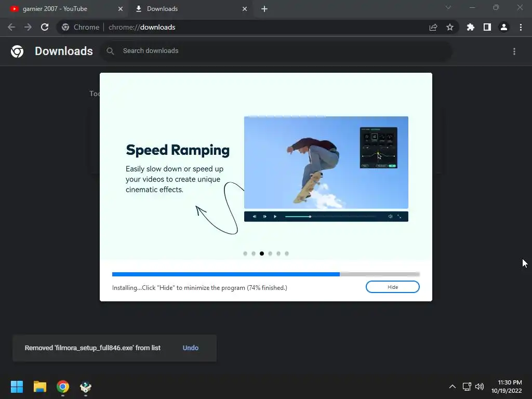The width and height of the screenshot is (532, 399).
Task: Share this page icon in address bar
Action: coord(433,27)
